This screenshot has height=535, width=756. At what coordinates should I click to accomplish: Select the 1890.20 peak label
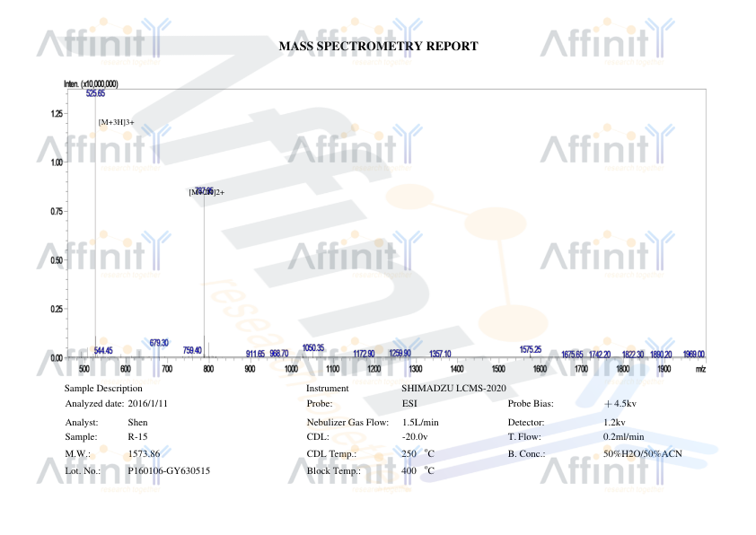coord(661,355)
